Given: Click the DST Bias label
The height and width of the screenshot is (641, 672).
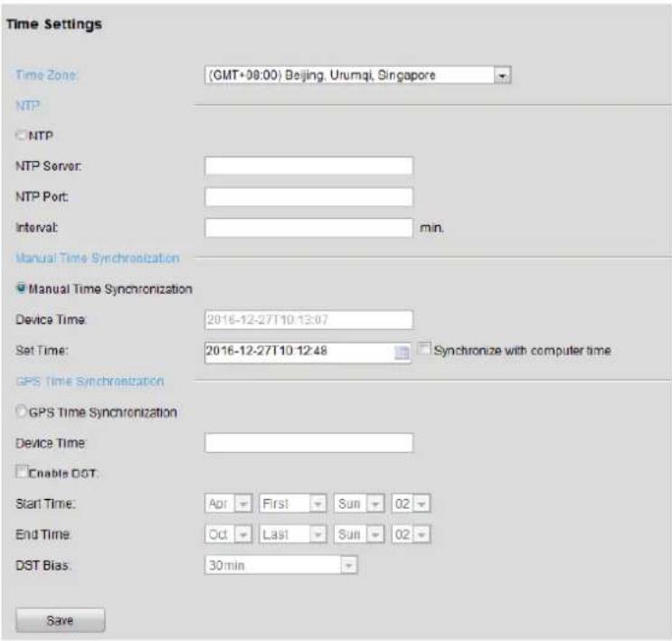Looking at the screenshot, I should pos(43,565).
